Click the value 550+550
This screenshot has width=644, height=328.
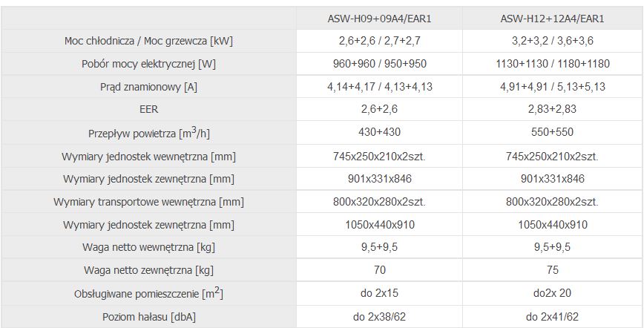[553, 132]
